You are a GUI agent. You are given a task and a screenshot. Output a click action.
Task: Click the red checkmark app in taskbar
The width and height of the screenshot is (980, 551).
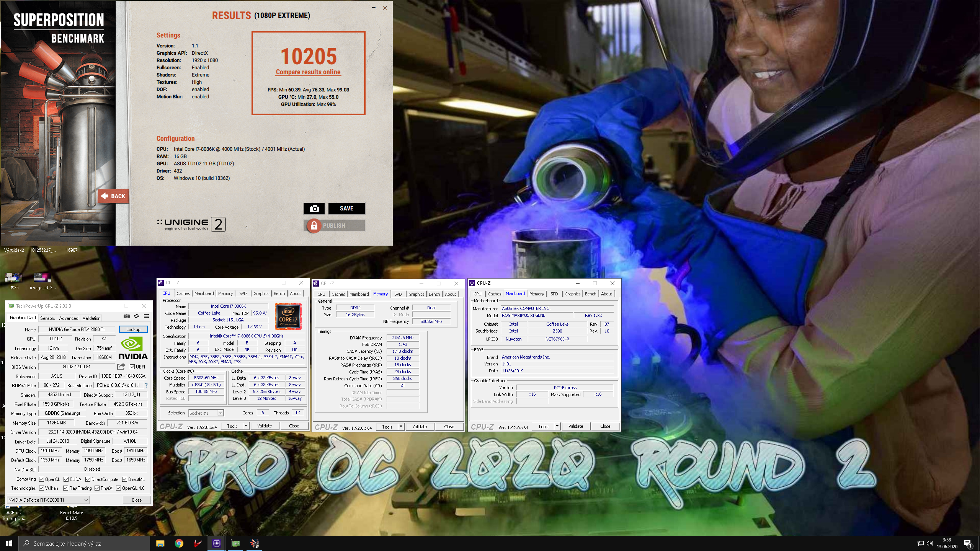pos(198,543)
